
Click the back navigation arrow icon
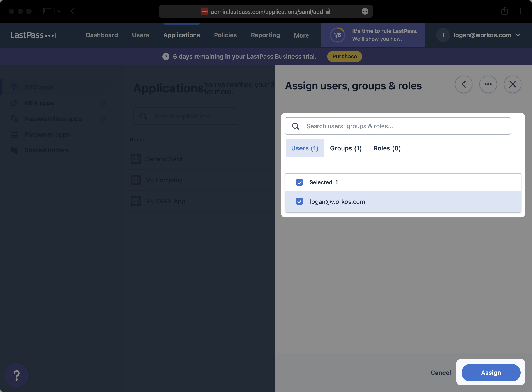pyautogui.click(x=464, y=84)
